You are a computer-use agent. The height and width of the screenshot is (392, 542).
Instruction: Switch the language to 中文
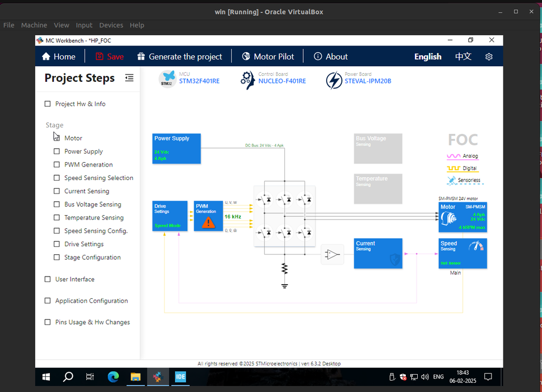[x=463, y=56]
